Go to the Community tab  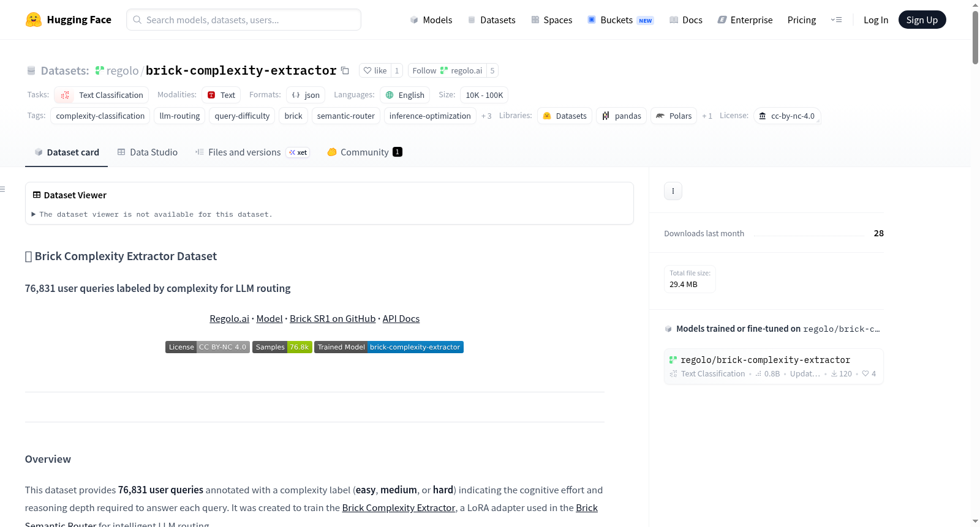tap(364, 152)
